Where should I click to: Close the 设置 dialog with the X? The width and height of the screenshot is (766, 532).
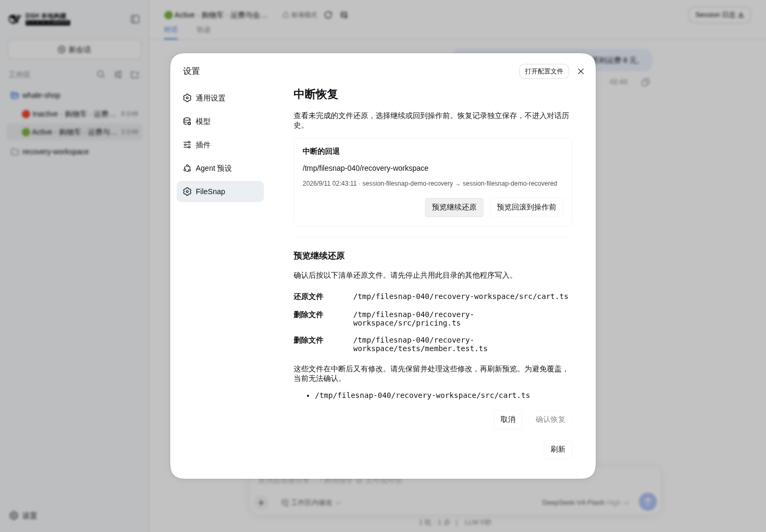(581, 71)
